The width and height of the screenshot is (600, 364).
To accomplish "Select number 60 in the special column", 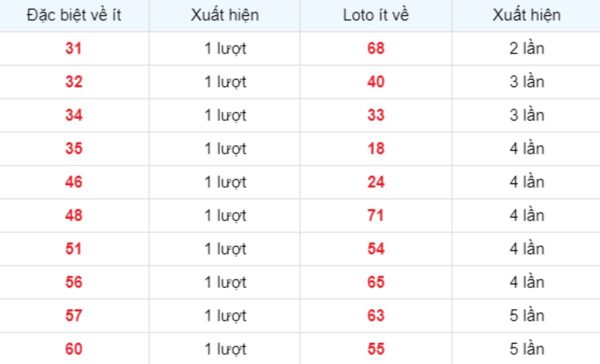I will pos(73,349).
